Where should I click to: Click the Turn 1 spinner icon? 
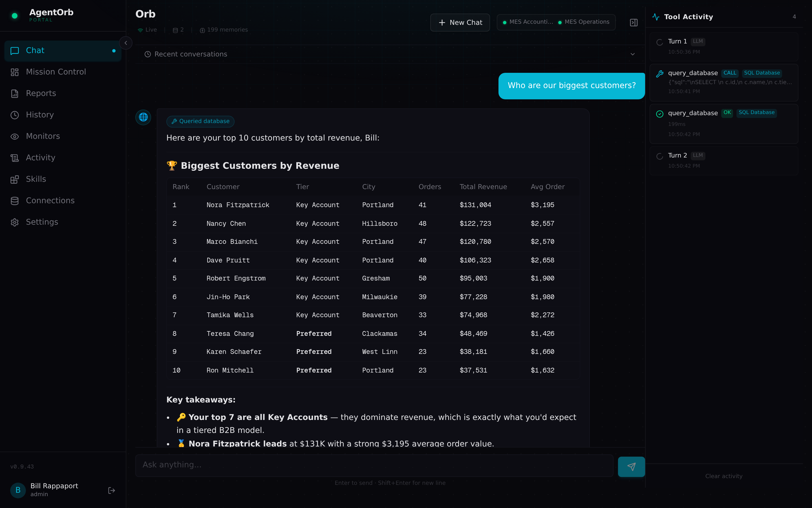click(660, 42)
